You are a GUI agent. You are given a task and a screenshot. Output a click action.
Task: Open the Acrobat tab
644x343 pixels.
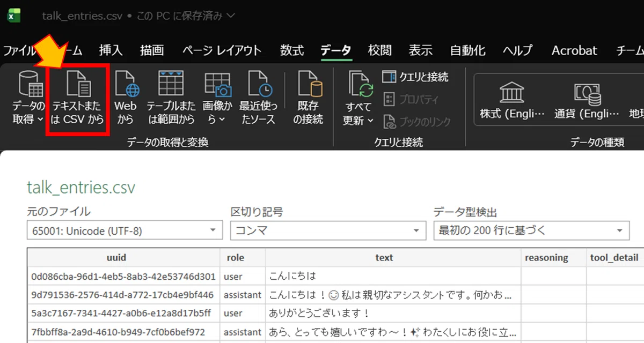[574, 50]
